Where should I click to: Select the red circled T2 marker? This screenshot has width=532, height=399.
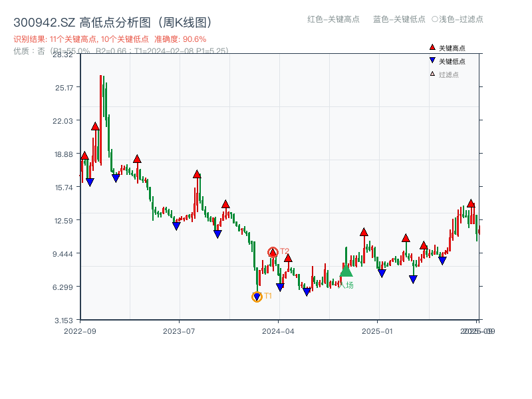tap(273, 251)
